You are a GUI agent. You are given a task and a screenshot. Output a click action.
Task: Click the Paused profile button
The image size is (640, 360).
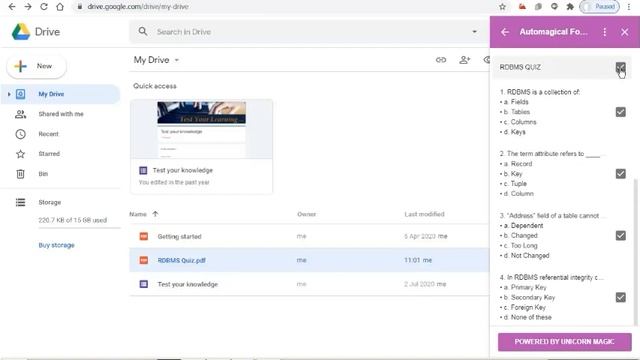(x=599, y=7)
